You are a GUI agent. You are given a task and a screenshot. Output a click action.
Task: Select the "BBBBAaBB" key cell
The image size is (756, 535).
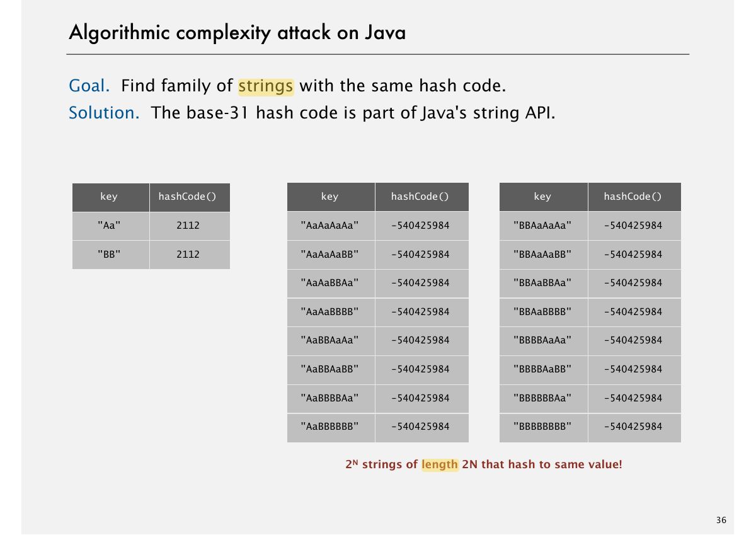point(543,369)
